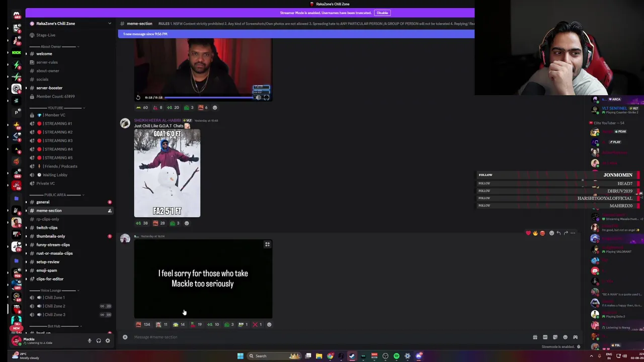Toggle deafen headphones icon in user panel
644x362 pixels.
[99, 340]
